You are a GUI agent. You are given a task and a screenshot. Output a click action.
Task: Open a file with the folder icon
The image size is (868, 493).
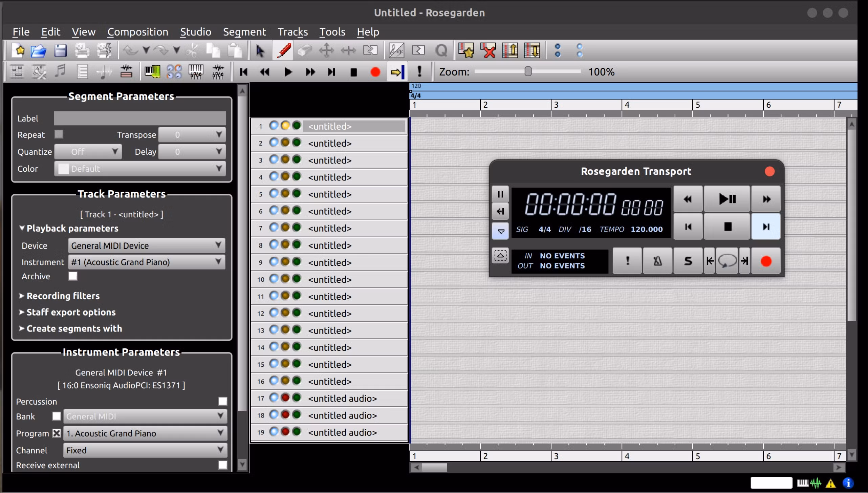[x=39, y=51]
